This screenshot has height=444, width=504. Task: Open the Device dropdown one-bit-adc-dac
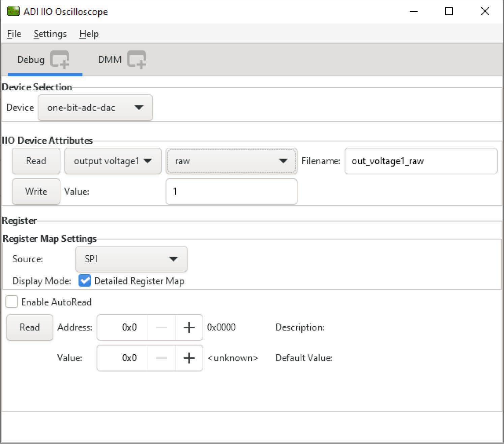click(x=95, y=108)
